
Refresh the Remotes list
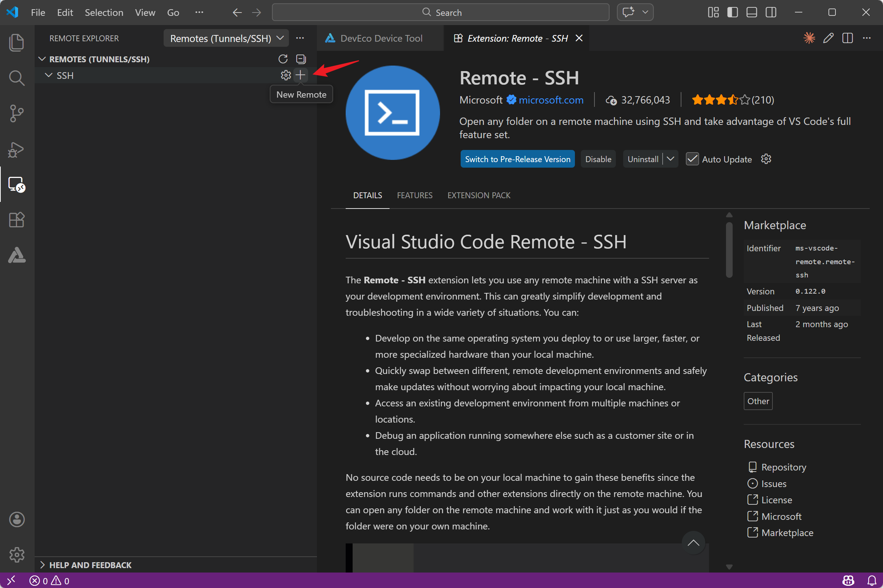click(283, 59)
